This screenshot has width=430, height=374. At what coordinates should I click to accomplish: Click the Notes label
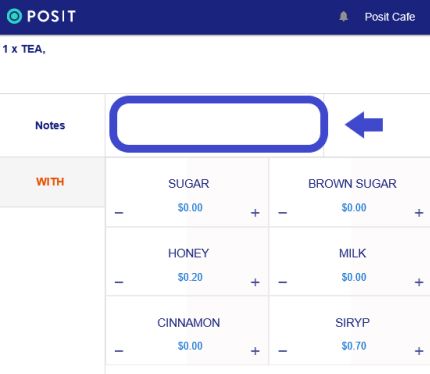point(50,125)
